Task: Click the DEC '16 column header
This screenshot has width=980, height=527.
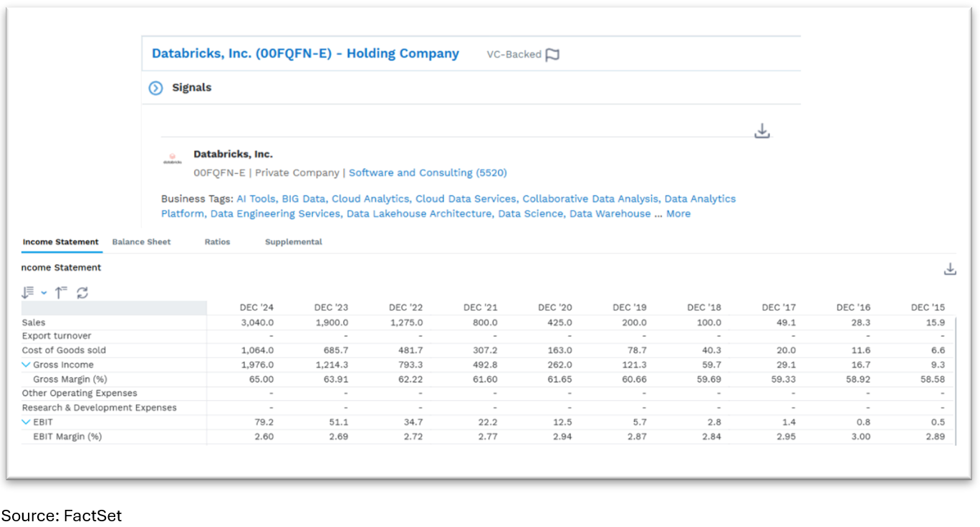Action: [x=853, y=308]
